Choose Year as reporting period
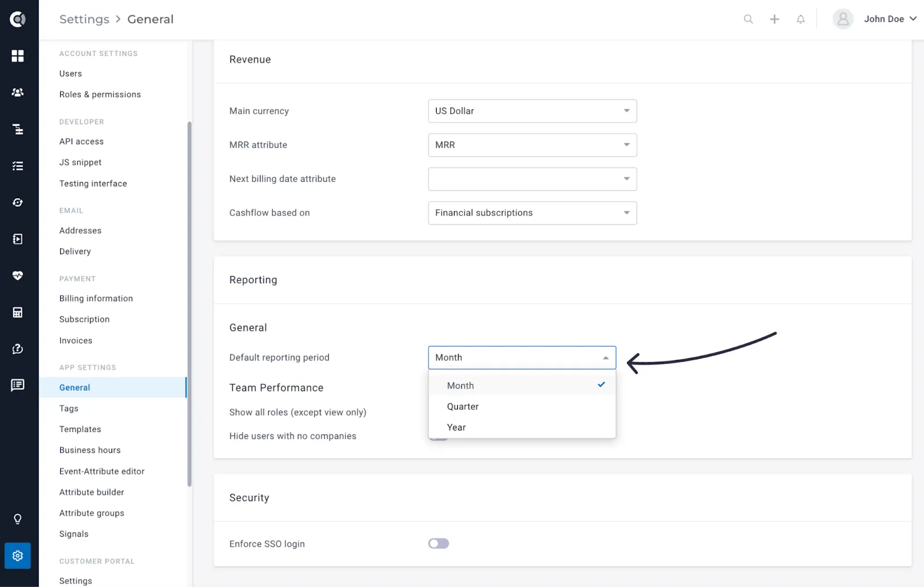Screen dimensions: 924x587 pos(522,428)
